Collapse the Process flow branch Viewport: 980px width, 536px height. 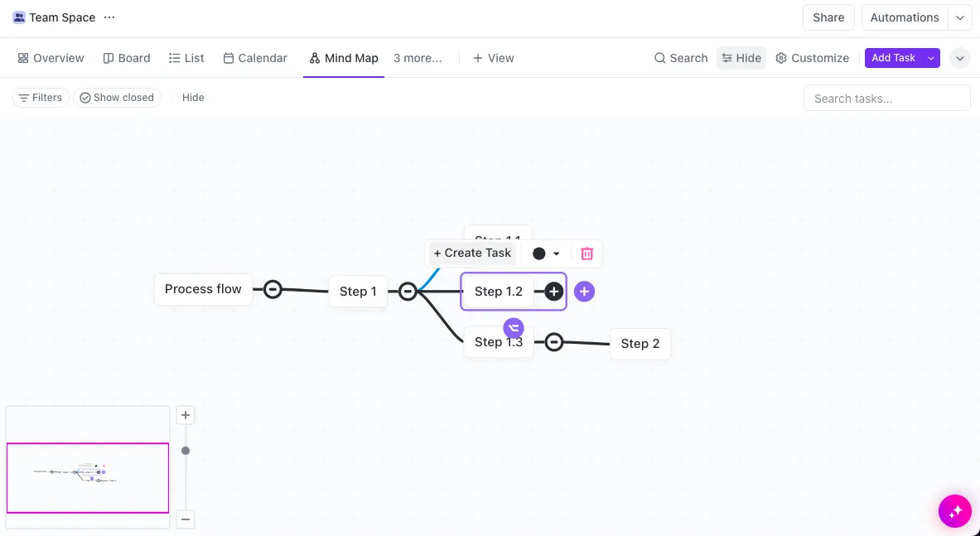click(273, 289)
